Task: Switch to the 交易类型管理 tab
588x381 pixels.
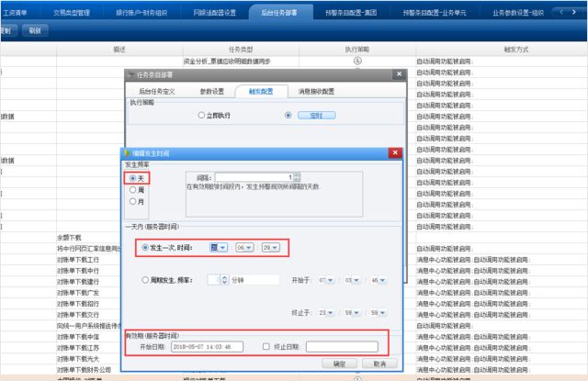Action: click(72, 13)
